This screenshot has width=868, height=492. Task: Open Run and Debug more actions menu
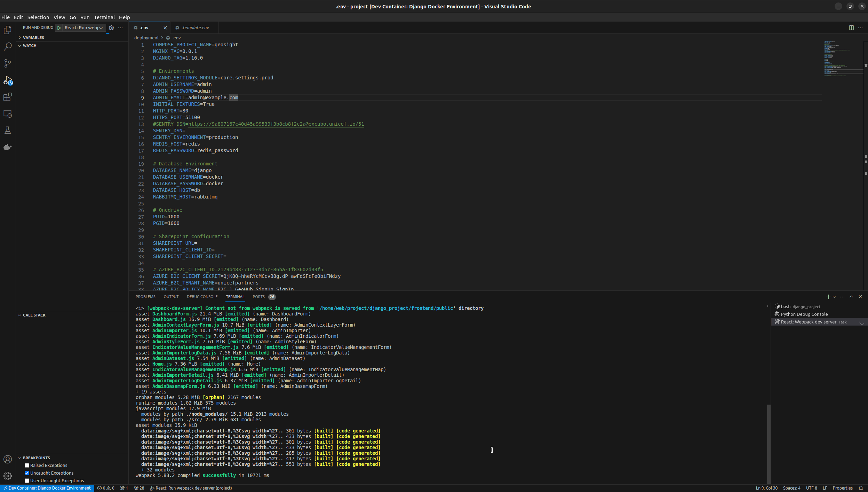point(120,28)
